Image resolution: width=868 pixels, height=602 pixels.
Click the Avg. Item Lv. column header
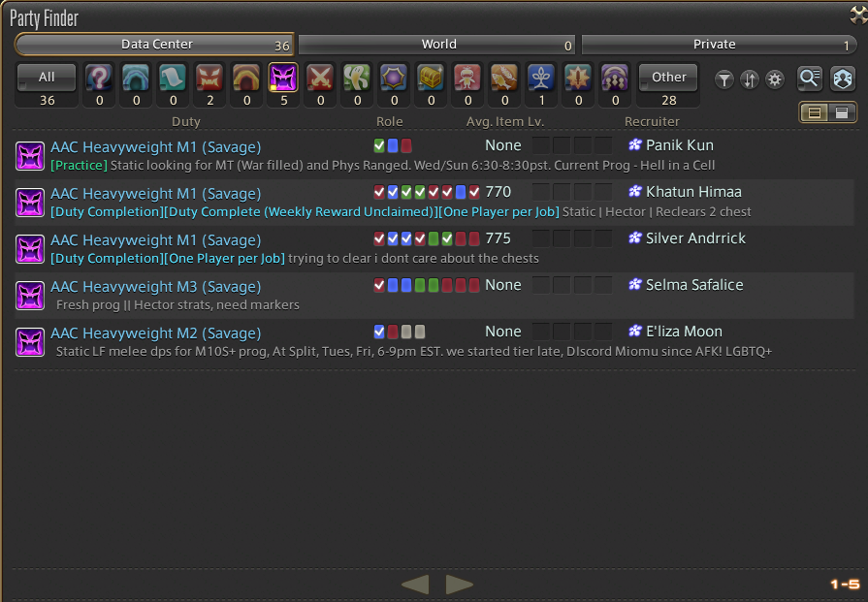pyautogui.click(x=505, y=122)
